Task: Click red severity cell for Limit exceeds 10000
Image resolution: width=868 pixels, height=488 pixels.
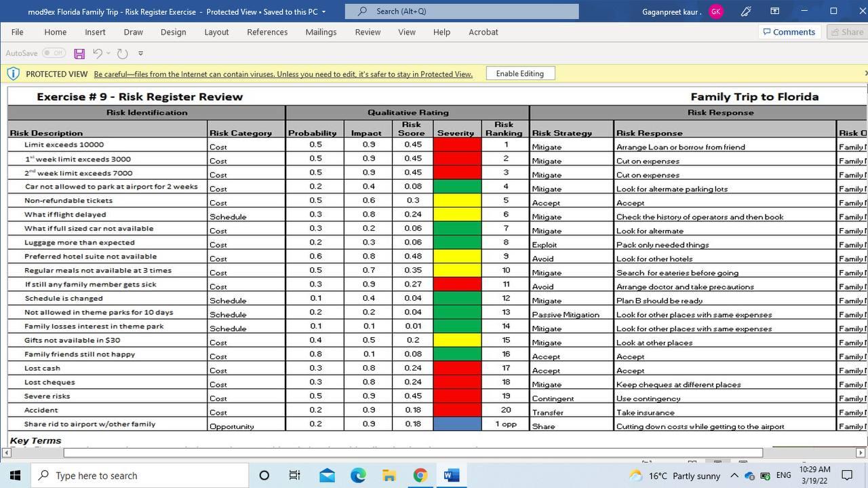Action: pos(456,145)
